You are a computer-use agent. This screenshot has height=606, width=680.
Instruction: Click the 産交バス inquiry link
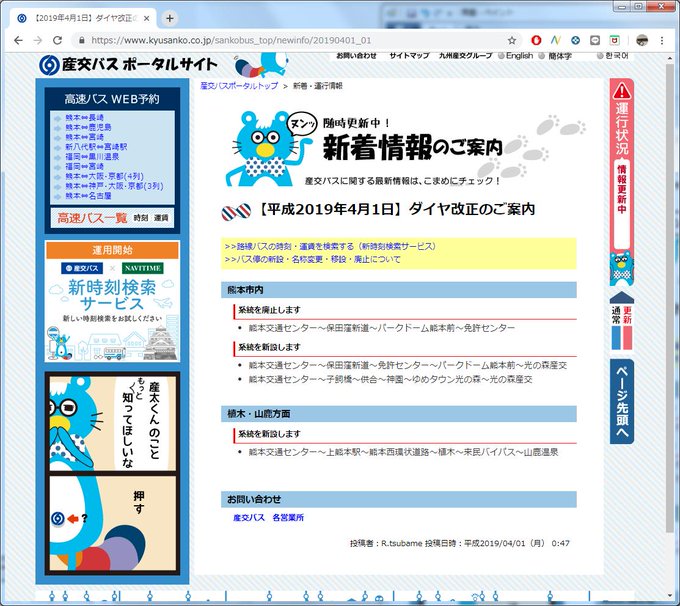point(249,518)
